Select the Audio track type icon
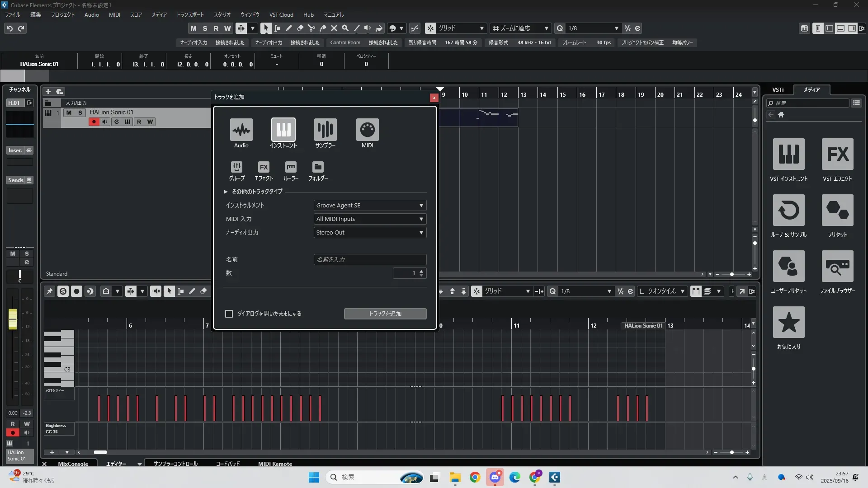This screenshot has width=868, height=488. (x=241, y=130)
